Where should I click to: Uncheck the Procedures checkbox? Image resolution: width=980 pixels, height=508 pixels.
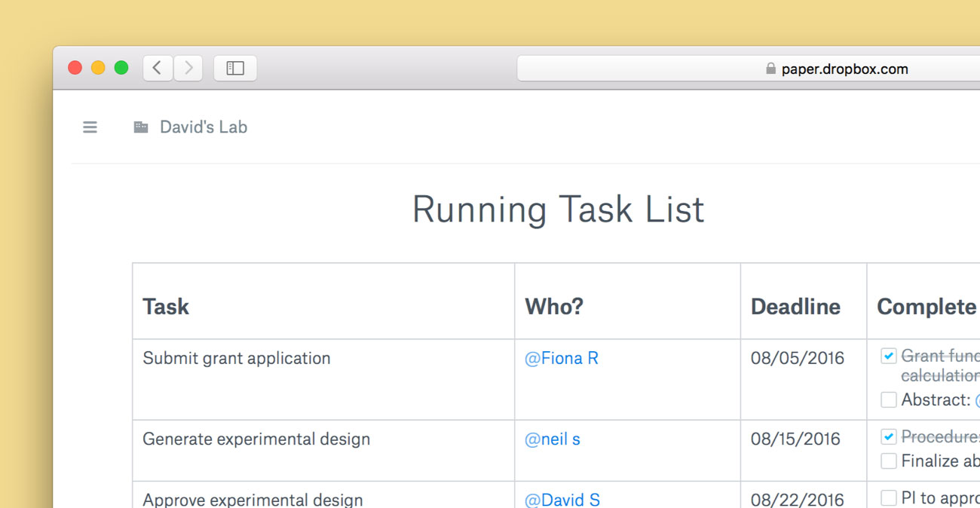[889, 436]
